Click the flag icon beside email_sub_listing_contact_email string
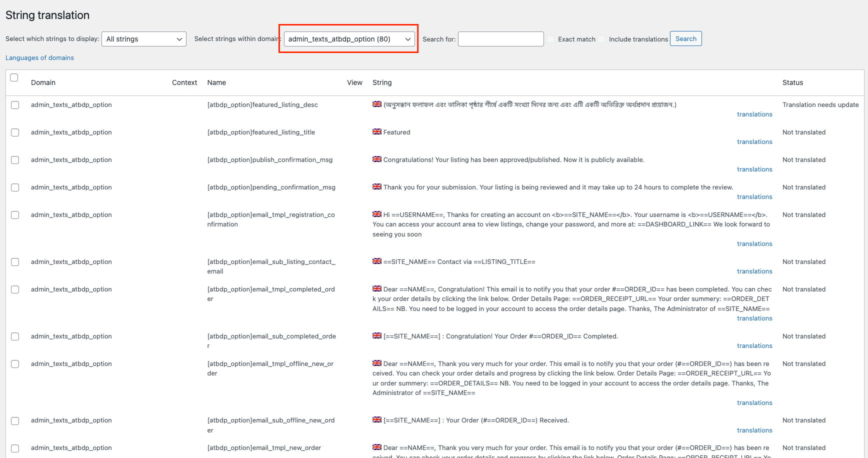Screen dimensions: 868x458 377,261
